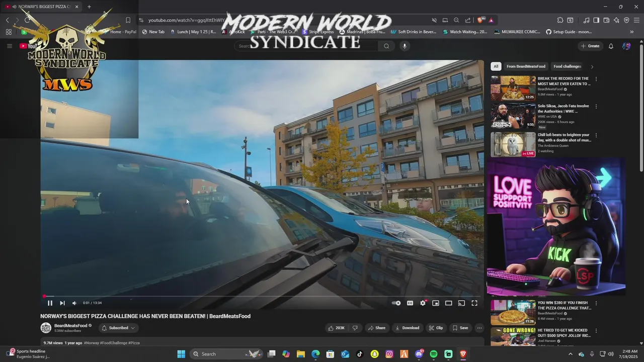Share the video using the Share button
Image resolution: width=644 pixels, height=362 pixels.
coord(376,328)
